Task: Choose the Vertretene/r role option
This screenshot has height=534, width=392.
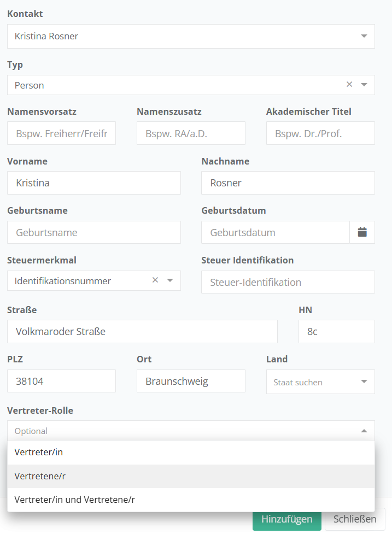Action: pyautogui.click(x=191, y=476)
